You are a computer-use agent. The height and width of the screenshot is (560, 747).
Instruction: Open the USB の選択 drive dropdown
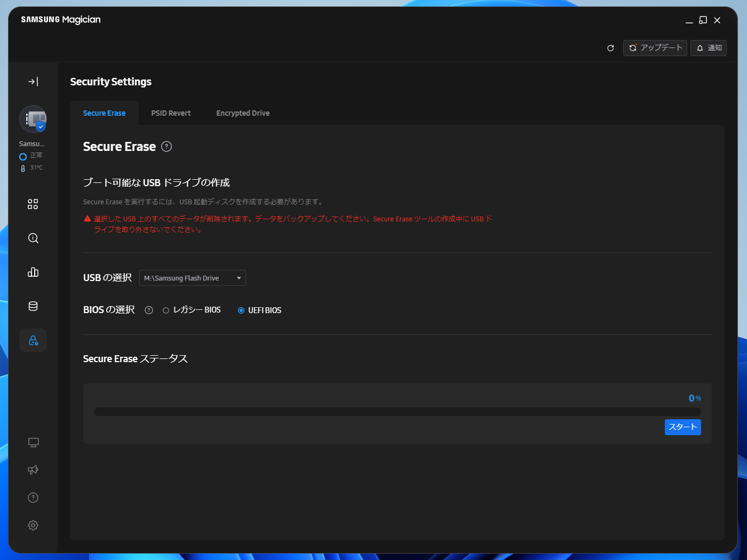point(193,278)
